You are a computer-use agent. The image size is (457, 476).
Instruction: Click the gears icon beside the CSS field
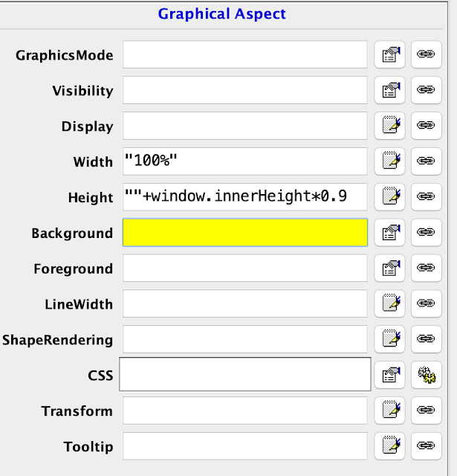pos(425,376)
